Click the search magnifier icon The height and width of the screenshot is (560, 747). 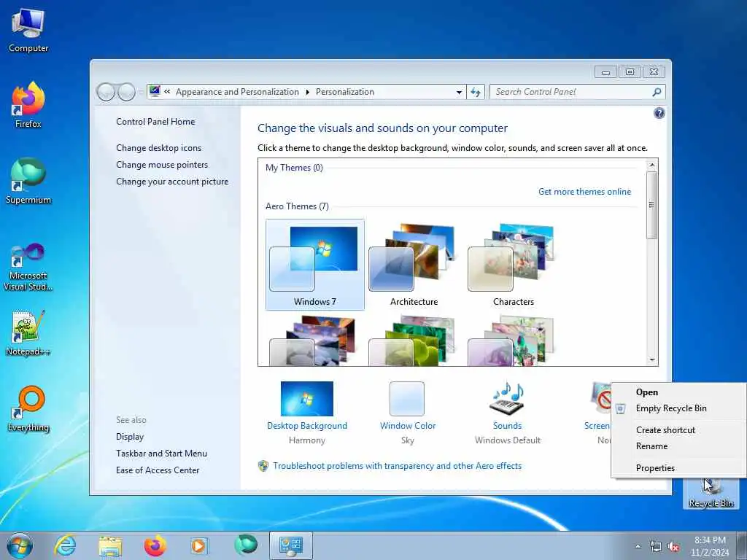(657, 92)
